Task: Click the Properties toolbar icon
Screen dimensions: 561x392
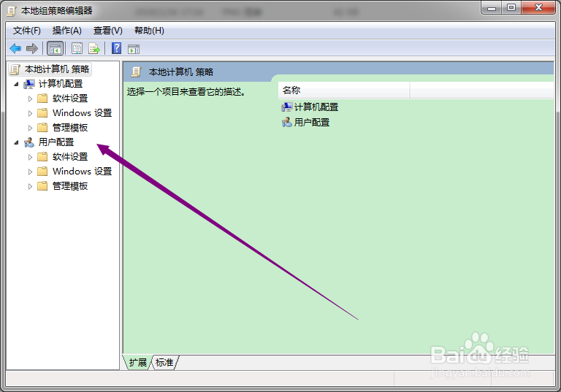Action: [x=77, y=48]
